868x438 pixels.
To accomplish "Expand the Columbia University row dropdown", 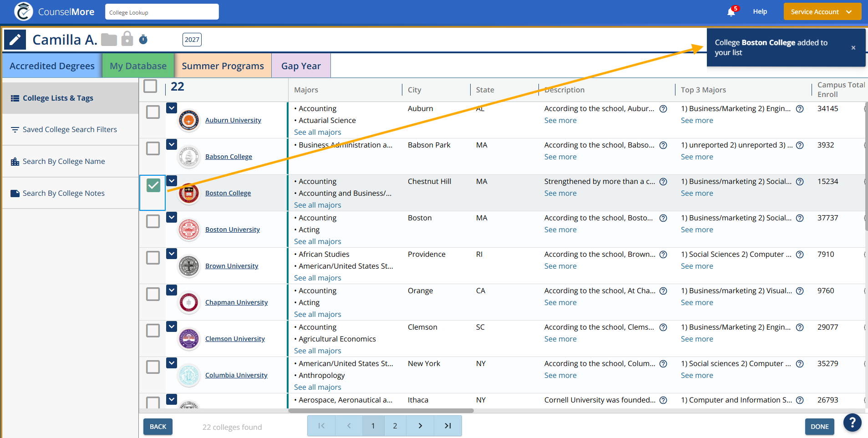I will (172, 363).
